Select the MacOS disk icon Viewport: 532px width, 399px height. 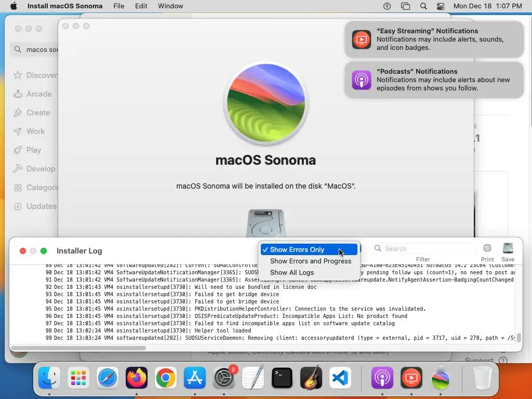(x=265, y=223)
